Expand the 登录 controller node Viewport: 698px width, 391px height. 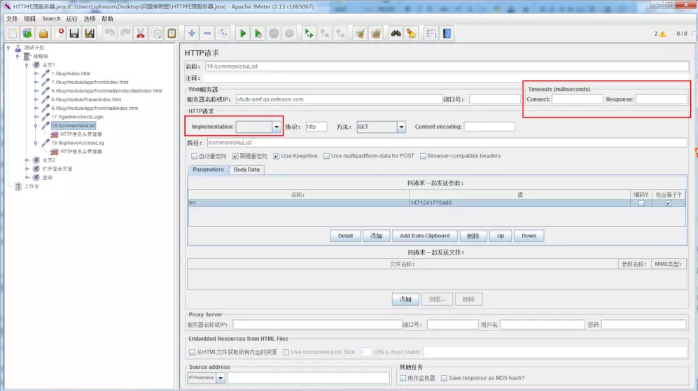coord(27,177)
